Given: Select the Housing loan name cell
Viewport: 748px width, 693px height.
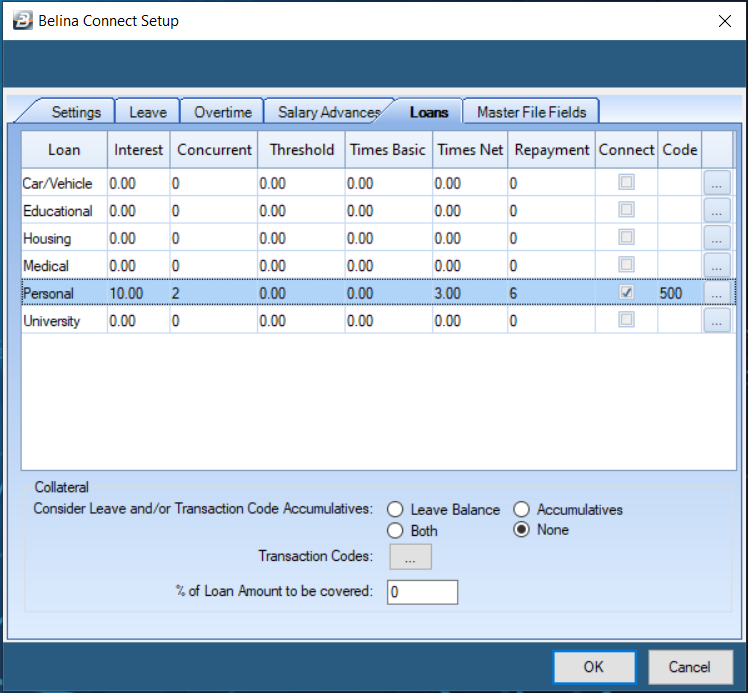Looking at the screenshot, I should (x=64, y=238).
